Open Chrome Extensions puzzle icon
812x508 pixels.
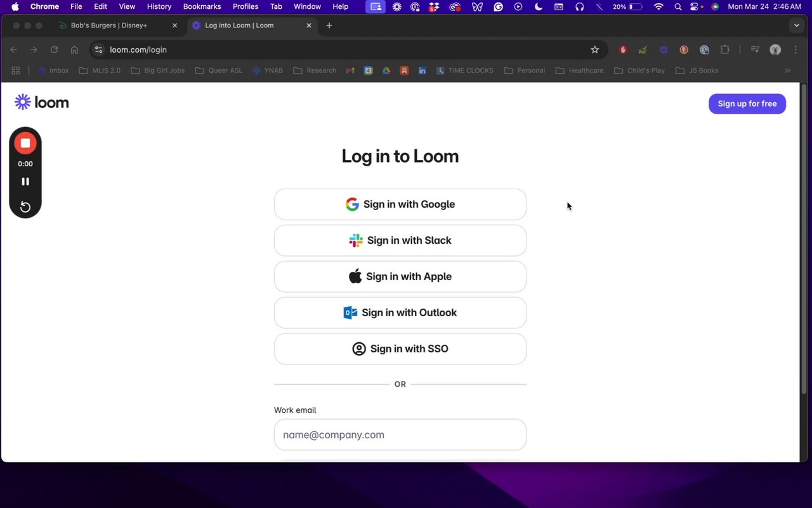click(724, 50)
